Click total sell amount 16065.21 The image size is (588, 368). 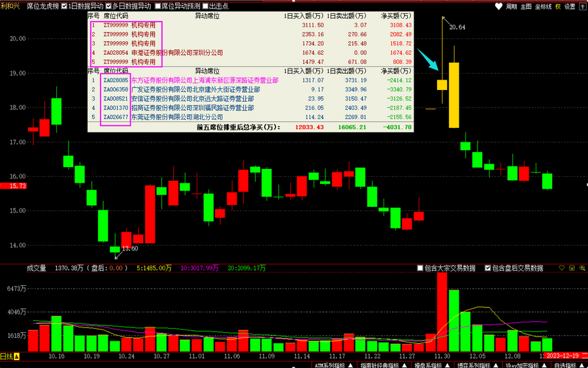tap(352, 127)
